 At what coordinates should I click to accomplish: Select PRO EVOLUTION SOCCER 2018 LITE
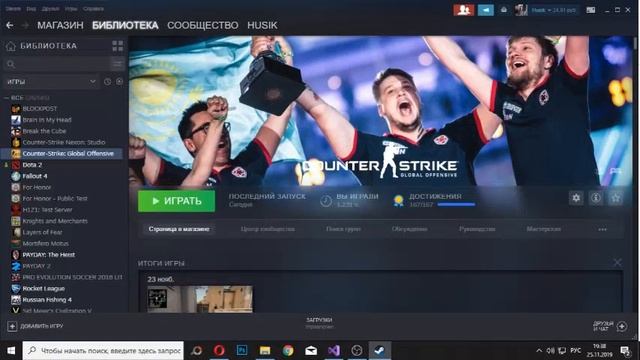point(72,277)
